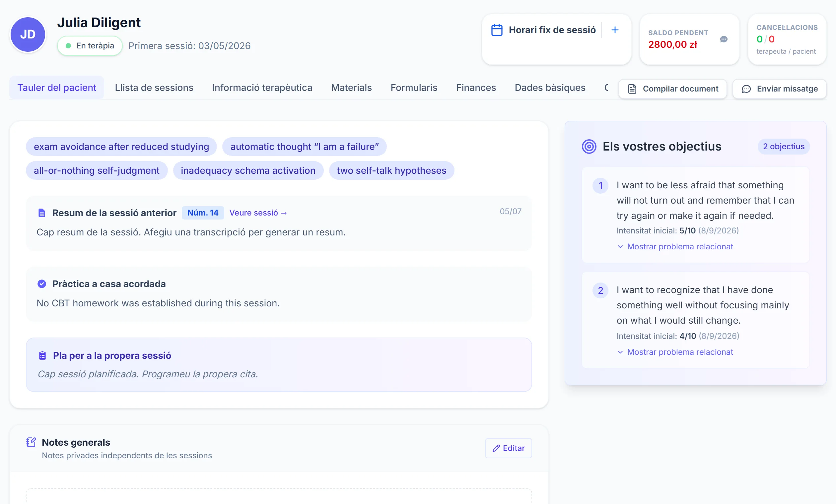Screen dimensions: 836x504
Task: Click the all-or-nothing self-judgment tag
Action: pos(97,170)
